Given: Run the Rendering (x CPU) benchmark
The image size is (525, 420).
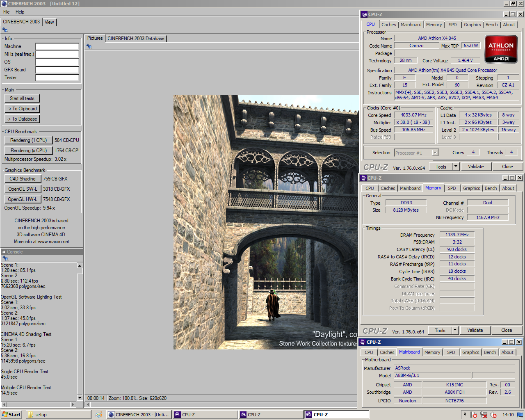Looking at the screenshot, I should 29,151.
